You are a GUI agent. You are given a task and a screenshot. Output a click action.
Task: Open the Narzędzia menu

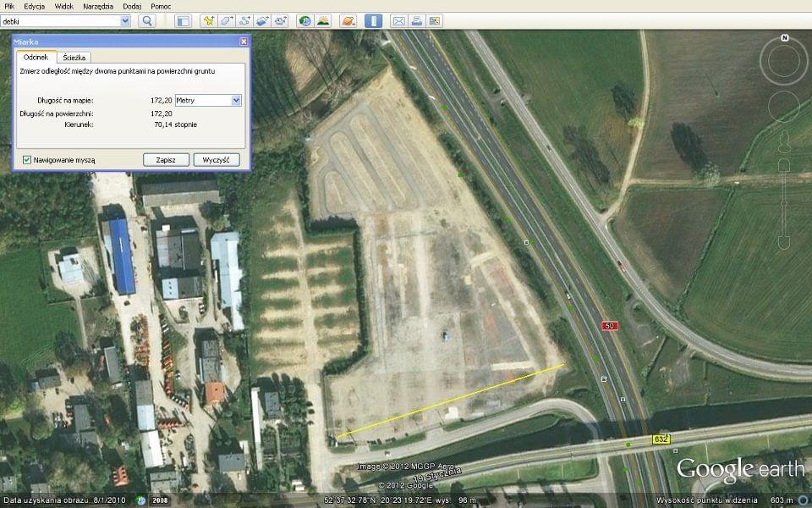(x=97, y=6)
